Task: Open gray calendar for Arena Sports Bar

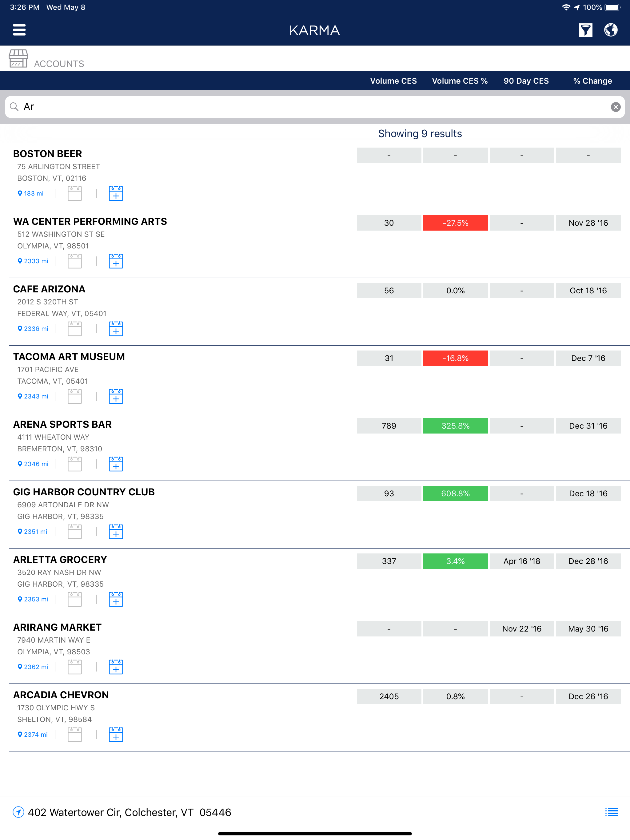Action: [74, 464]
